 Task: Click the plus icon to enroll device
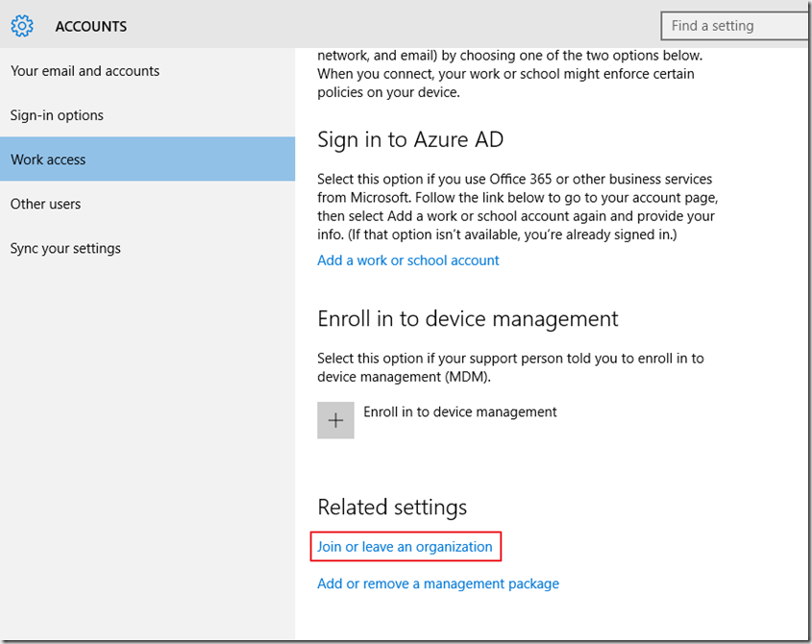pos(335,421)
